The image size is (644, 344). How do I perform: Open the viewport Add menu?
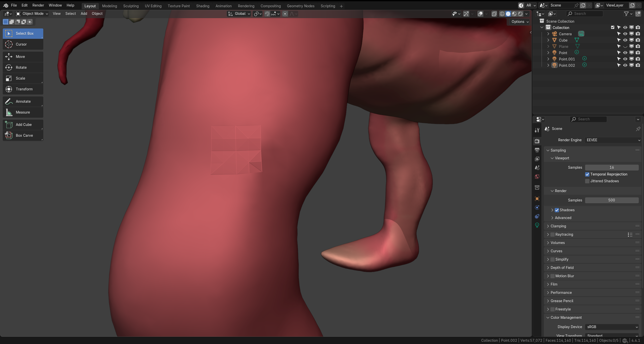tap(84, 14)
